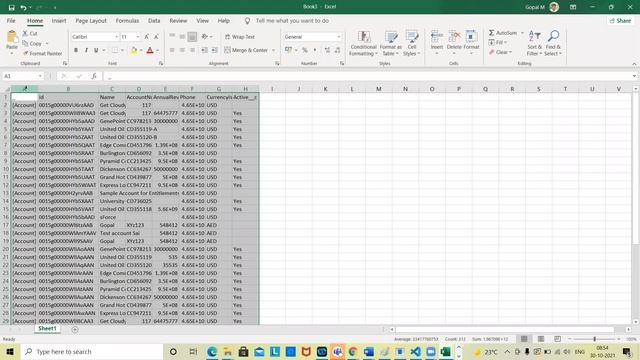Open Sort & Filter menu
The width and height of the screenshot is (640, 360).
(x=534, y=43)
